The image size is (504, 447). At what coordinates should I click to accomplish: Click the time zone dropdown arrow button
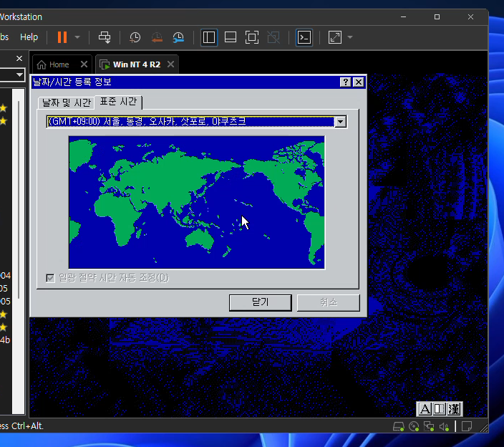[340, 122]
